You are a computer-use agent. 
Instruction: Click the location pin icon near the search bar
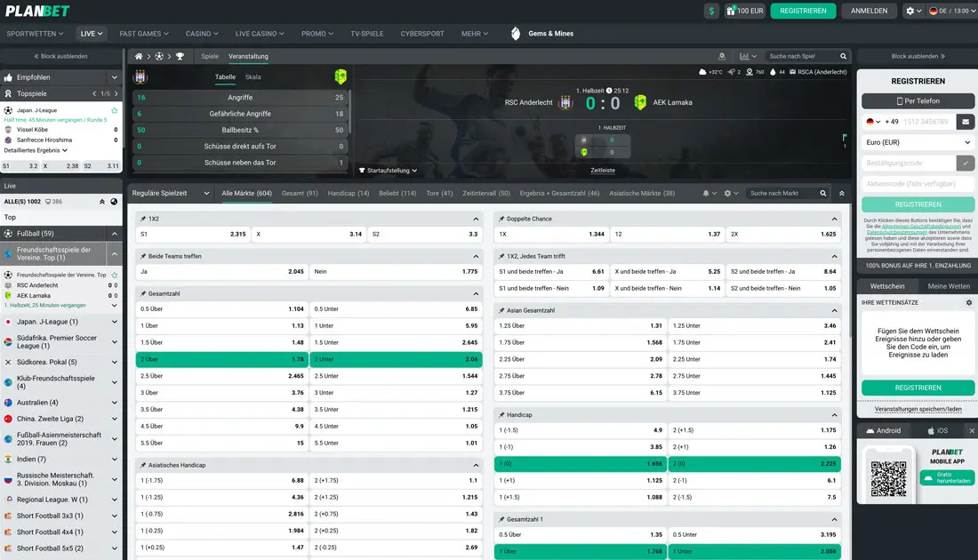click(723, 56)
